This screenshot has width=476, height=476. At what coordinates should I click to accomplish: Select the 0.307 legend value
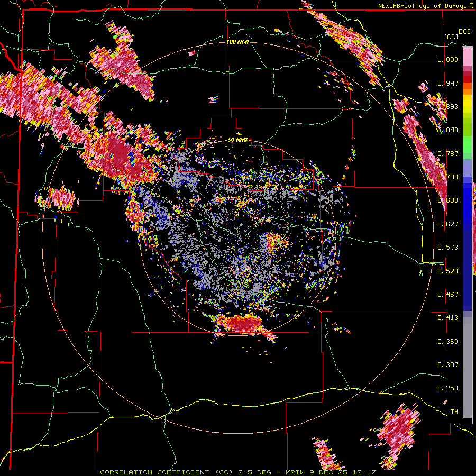tap(448, 364)
